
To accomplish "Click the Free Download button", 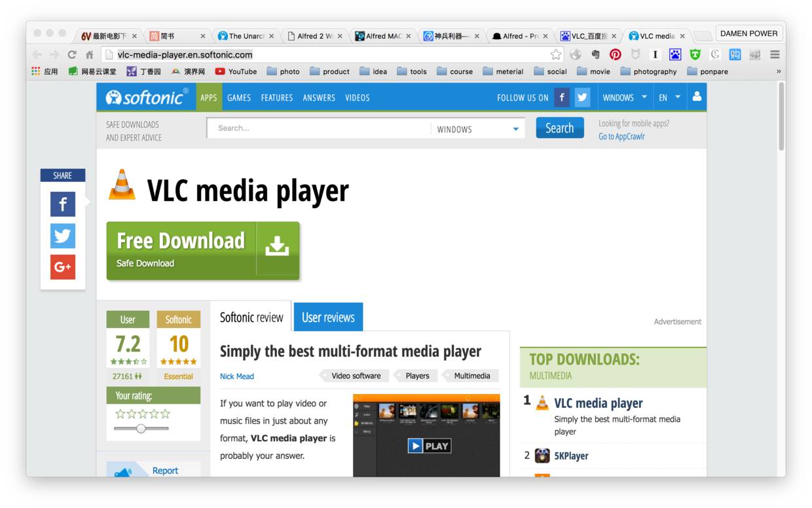I will [203, 251].
